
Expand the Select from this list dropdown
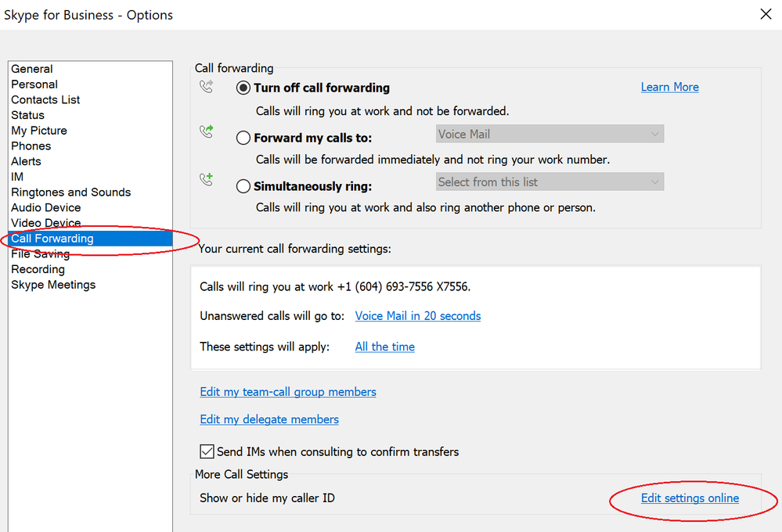(550, 182)
